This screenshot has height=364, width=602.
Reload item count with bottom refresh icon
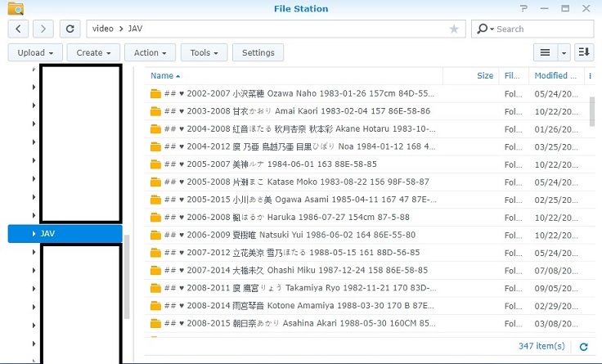[x=583, y=346]
